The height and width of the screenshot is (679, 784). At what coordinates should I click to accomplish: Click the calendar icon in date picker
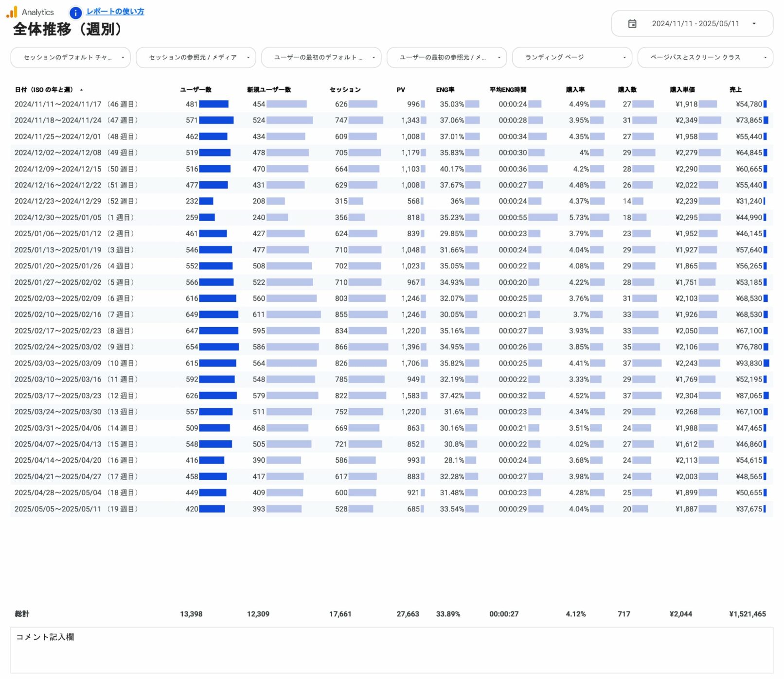[632, 24]
